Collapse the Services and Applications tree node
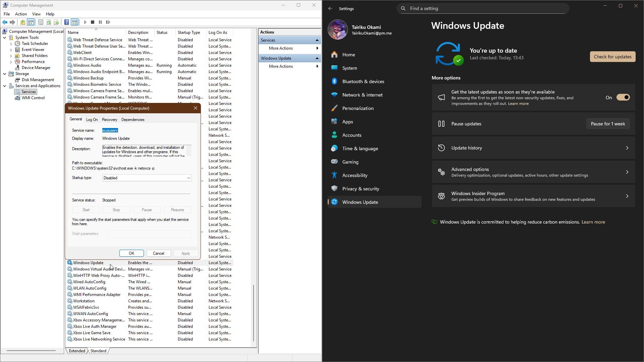Image resolution: width=644 pixels, height=362 pixels. (x=5, y=86)
